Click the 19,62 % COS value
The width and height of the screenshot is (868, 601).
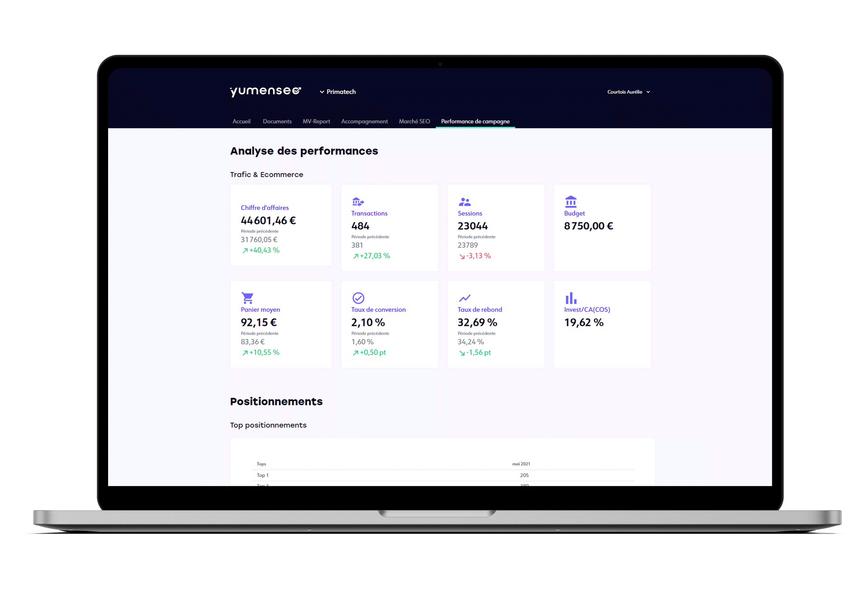(584, 322)
